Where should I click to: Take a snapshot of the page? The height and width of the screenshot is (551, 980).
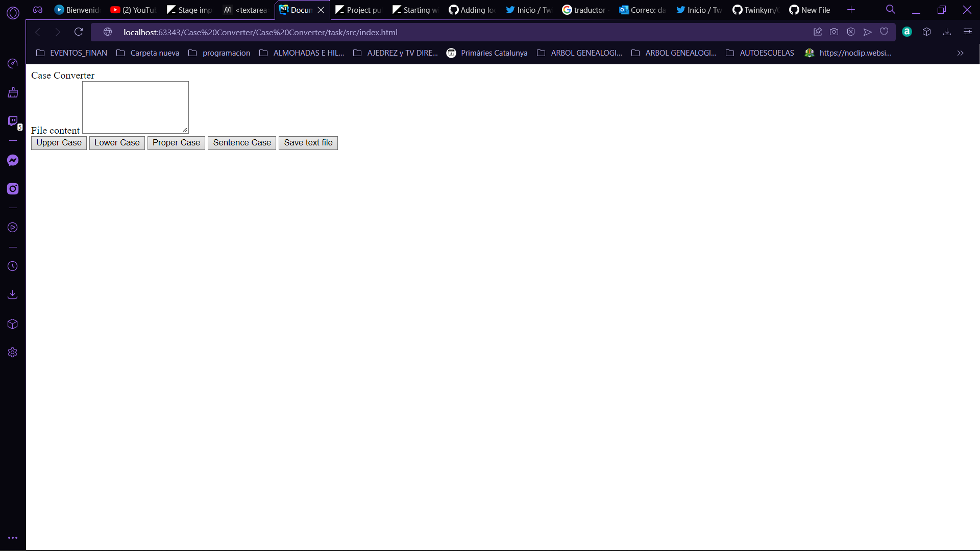click(x=834, y=32)
